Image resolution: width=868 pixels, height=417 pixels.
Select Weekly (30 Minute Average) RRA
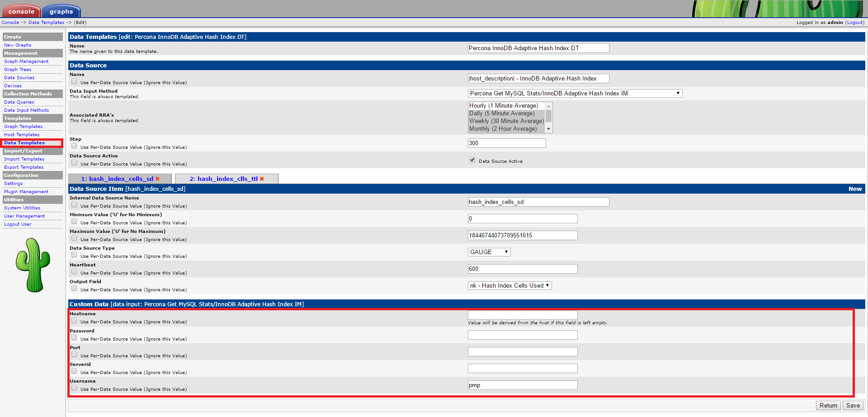(x=506, y=121)
